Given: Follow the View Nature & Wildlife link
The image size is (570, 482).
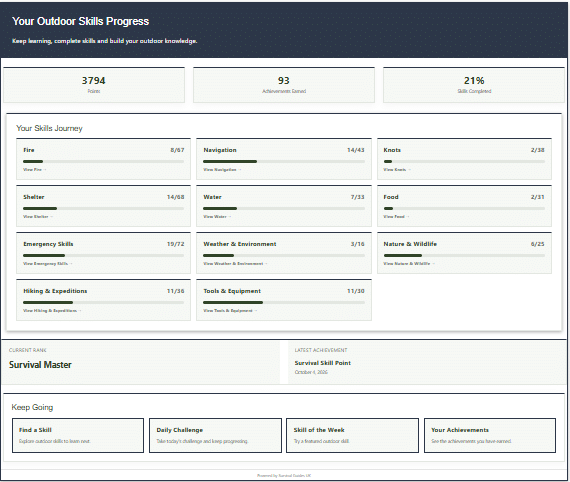Looking at the screenshot, I should tap(409, 264).
